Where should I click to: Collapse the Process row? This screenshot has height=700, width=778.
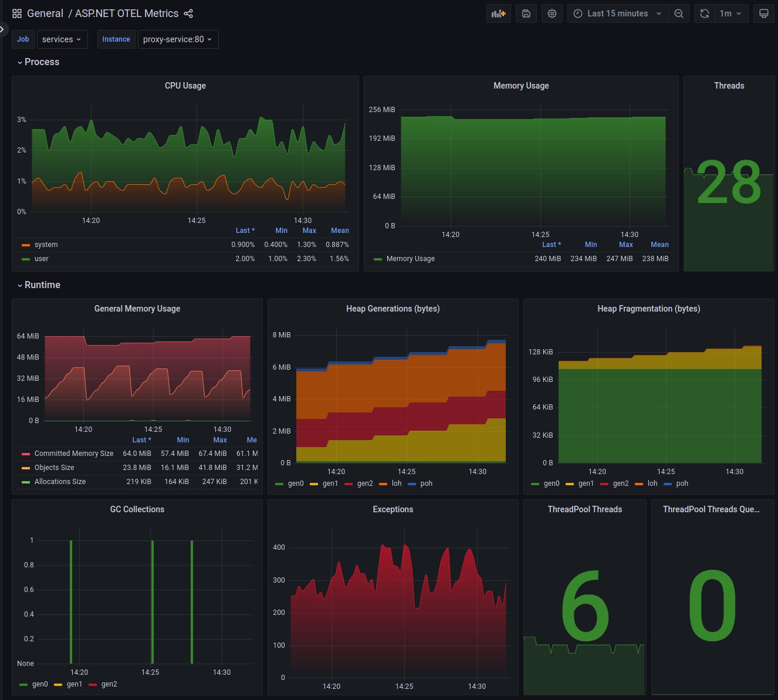pyautogui.click(x=38, y=62)
